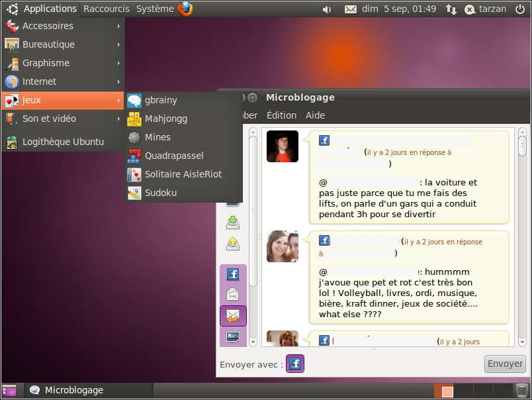Toggle show desktop button in bottom panel
Screen dimensions: 532x400
click(9, 391)
